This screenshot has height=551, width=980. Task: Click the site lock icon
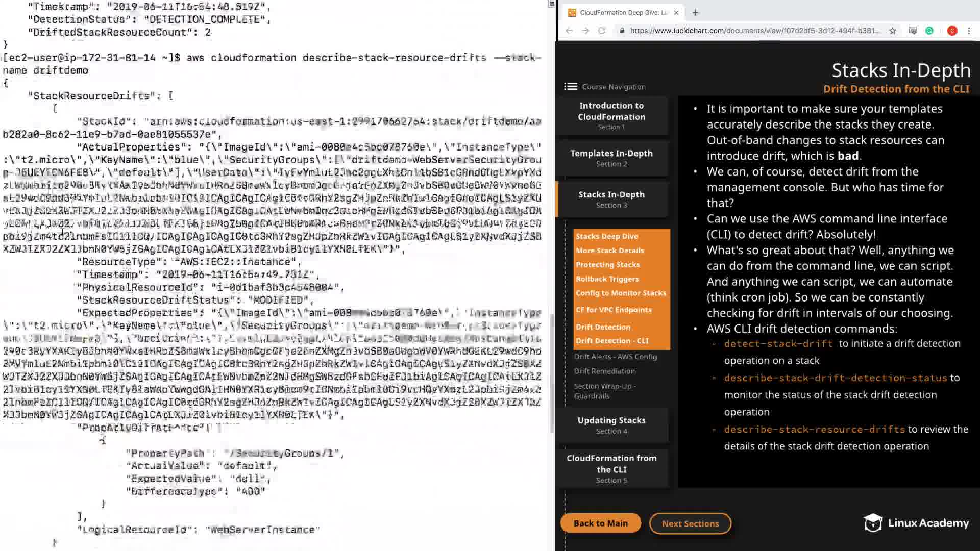pyautogui.click(x=622, y=31)
